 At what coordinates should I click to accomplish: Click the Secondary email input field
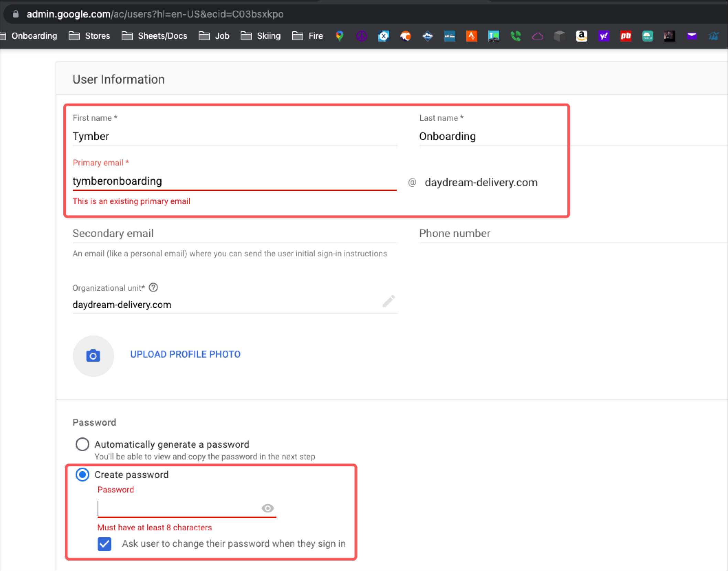point(206,234)
